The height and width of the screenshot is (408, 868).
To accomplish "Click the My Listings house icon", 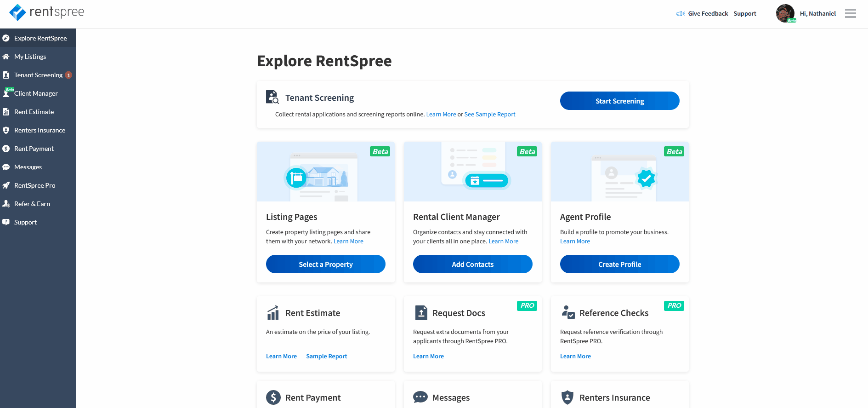I will [x=6, y=57].
